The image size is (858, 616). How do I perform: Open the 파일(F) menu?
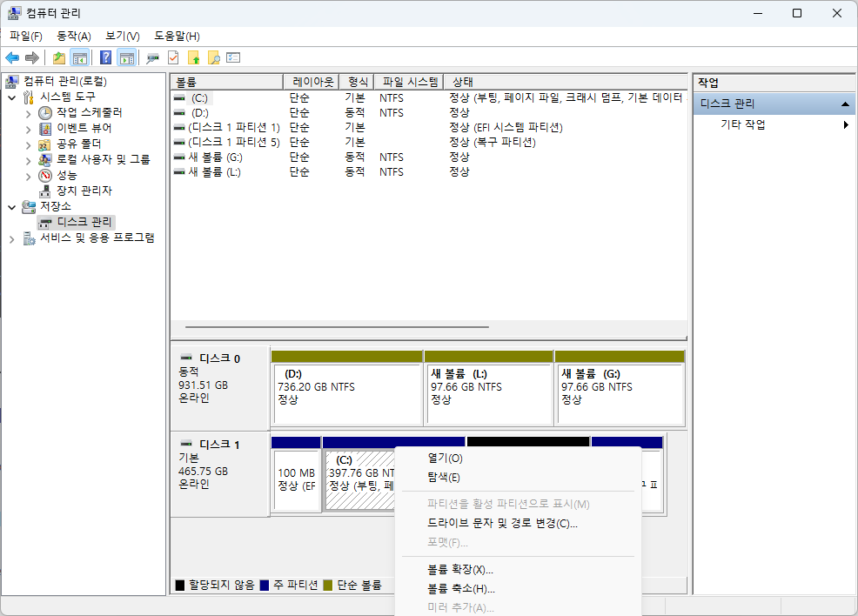(x=26, y=36)
